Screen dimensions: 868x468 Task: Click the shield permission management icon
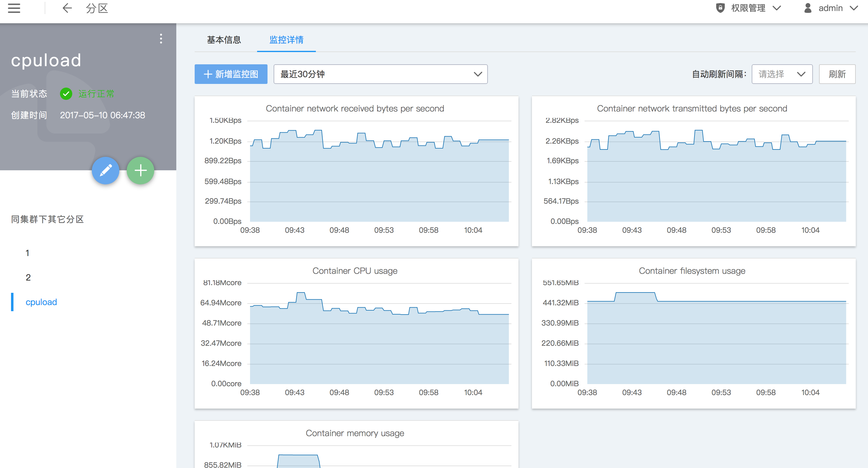click(x=720, y=8)
